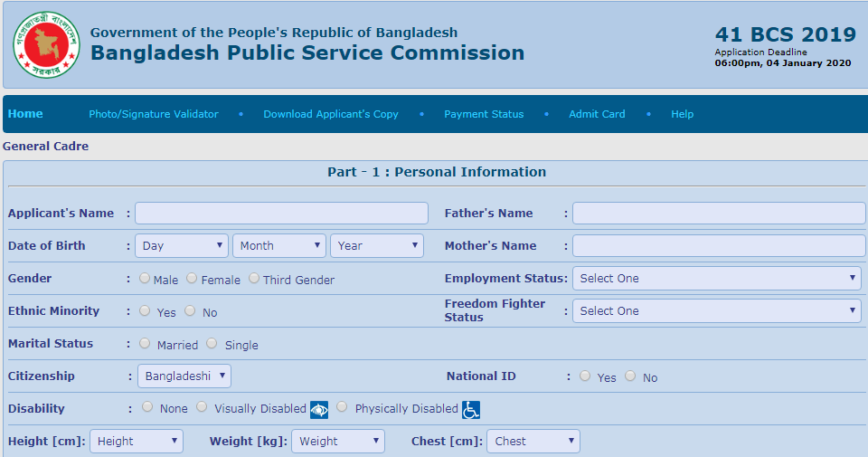Click the 'Bangladesh Public Service Commission' heading
868x457 pixels.
point(307,53)
